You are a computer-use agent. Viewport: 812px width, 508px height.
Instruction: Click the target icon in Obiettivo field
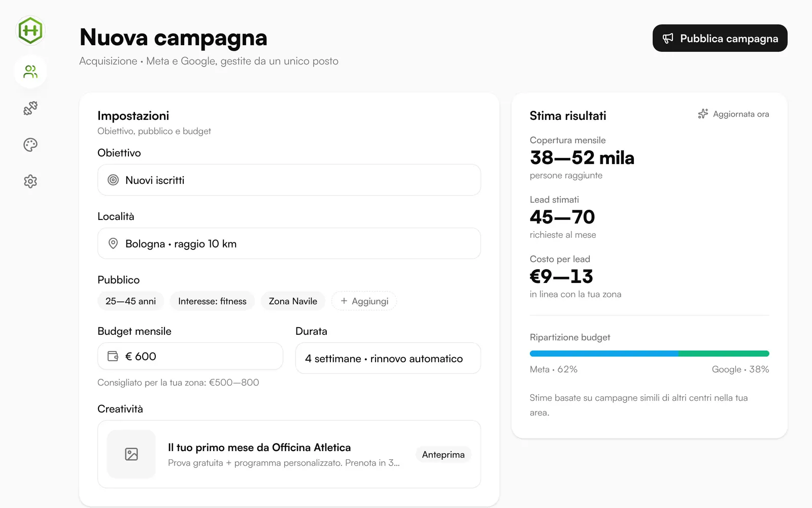(113, 180)
